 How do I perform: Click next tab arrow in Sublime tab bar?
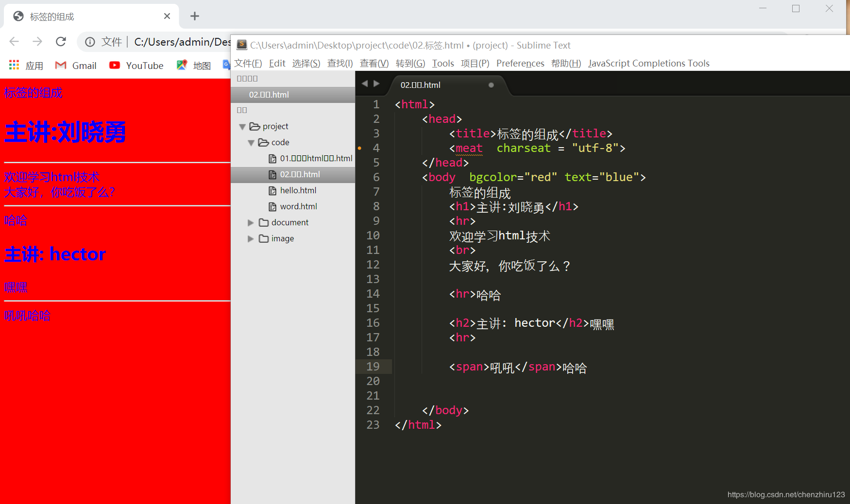(376, 84)
